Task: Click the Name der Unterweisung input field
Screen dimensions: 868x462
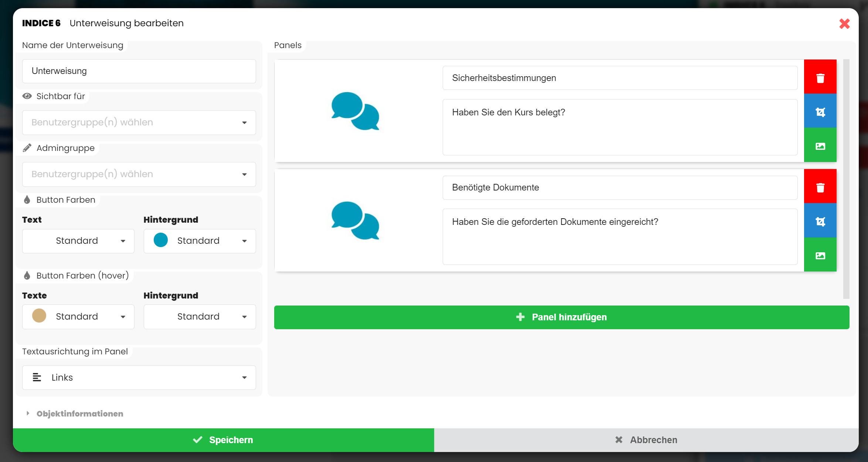Action: click(139, 71)
